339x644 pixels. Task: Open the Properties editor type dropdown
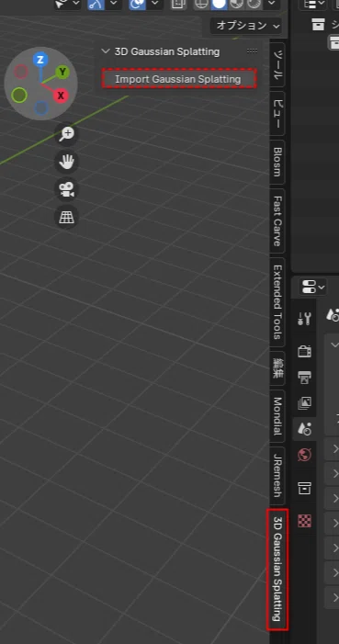coord(313,287)
